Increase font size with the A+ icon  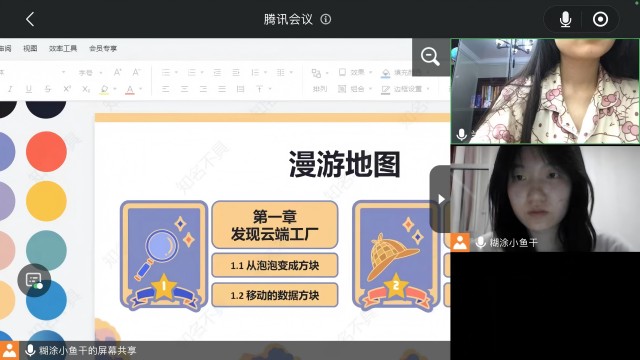pyautogui.click(x=118, y=72)
